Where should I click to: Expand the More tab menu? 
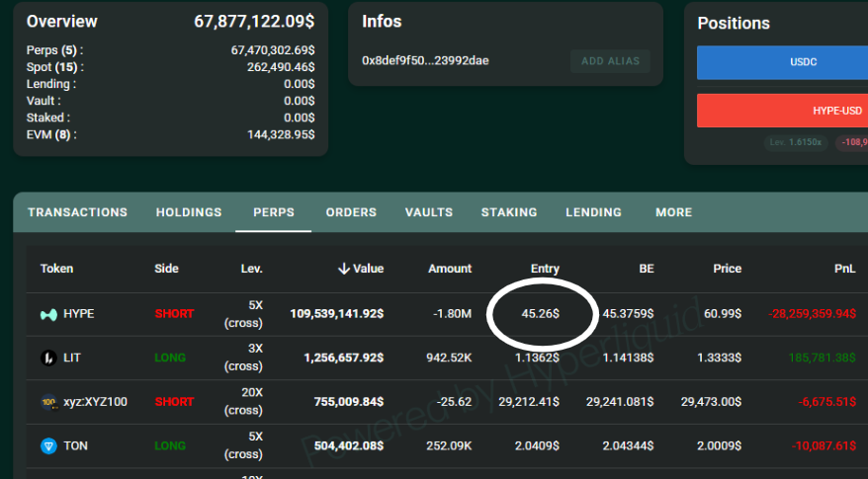tap(673, 212)
